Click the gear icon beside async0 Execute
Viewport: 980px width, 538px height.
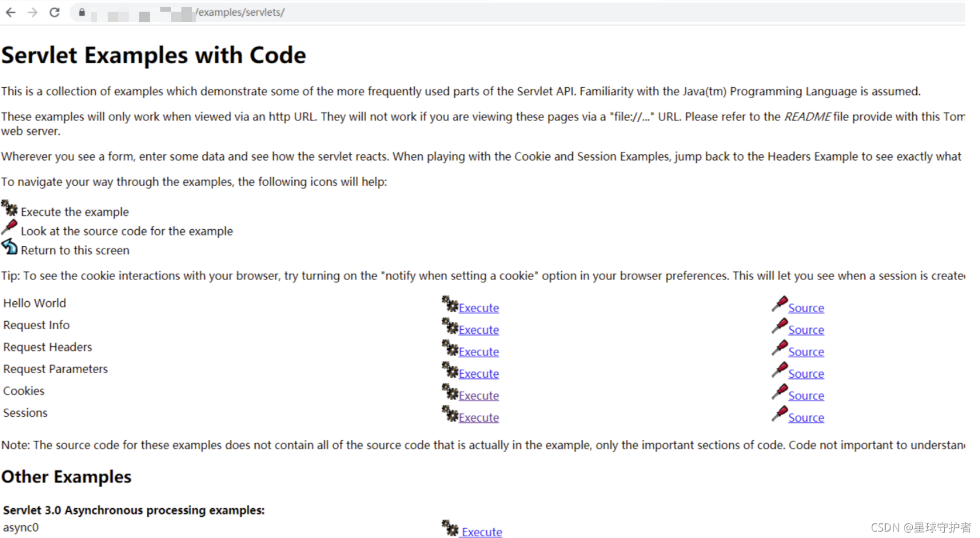pos(450,528)
